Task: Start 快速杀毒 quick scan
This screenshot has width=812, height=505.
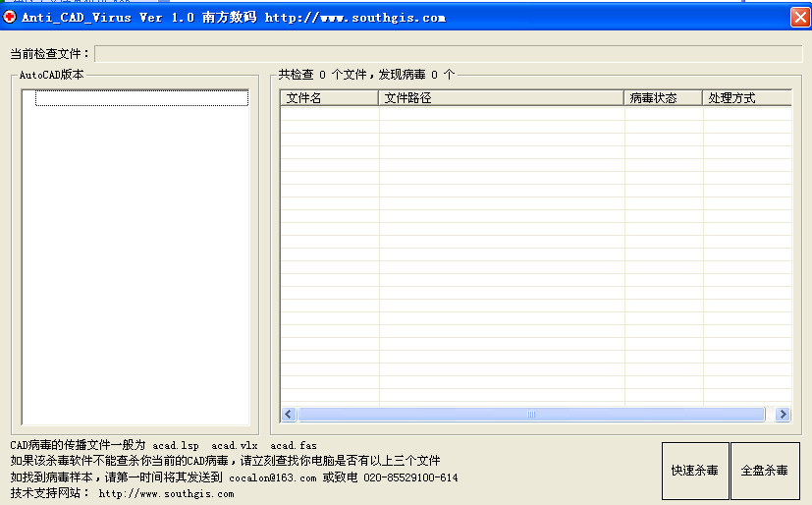Action: pos(695,471)
